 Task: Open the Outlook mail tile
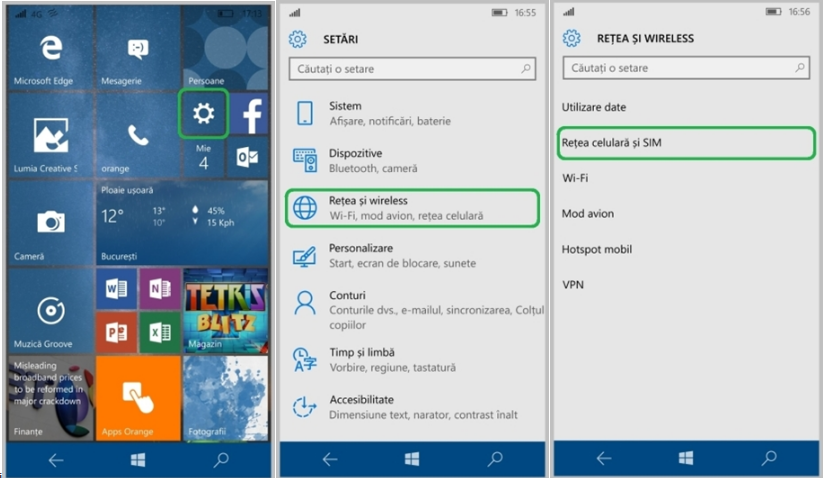248,157
